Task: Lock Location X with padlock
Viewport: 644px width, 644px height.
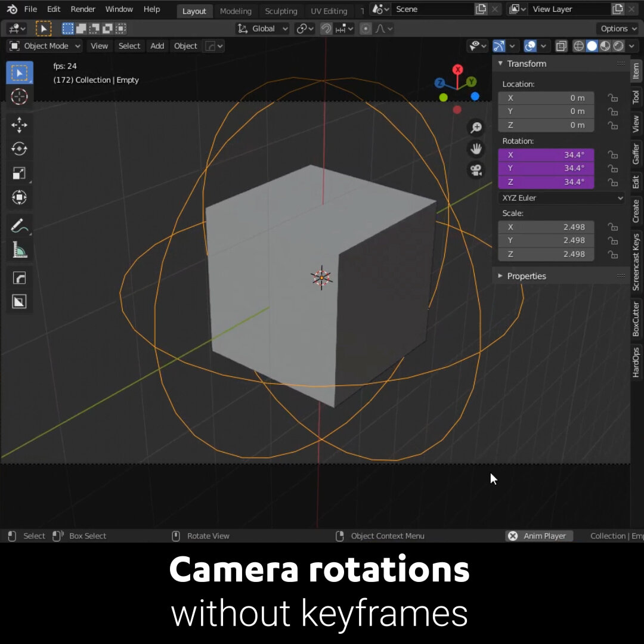Action: [613, 98]
